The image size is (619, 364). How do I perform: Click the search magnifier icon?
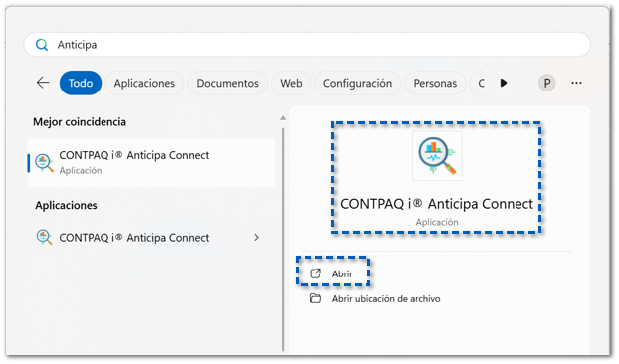click(x=42, y=45)
